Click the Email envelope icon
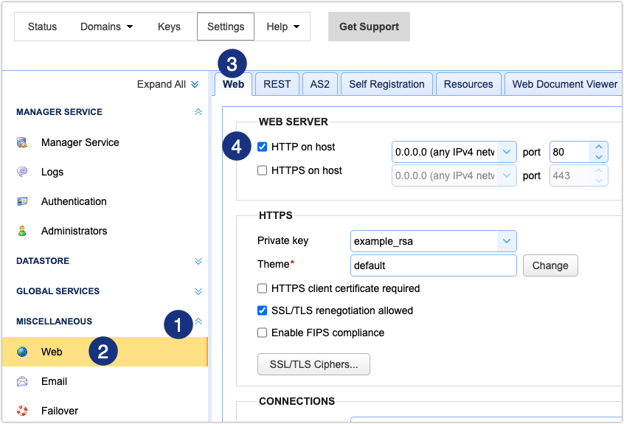624x424 pixels. 22,381
